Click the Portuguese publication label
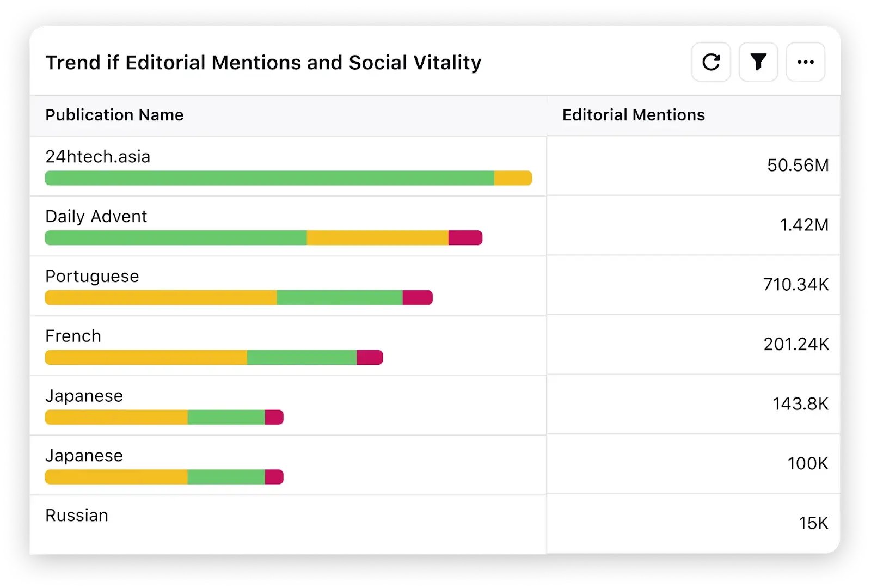Screen dimensions: 871x588 [x=92, y=276]
